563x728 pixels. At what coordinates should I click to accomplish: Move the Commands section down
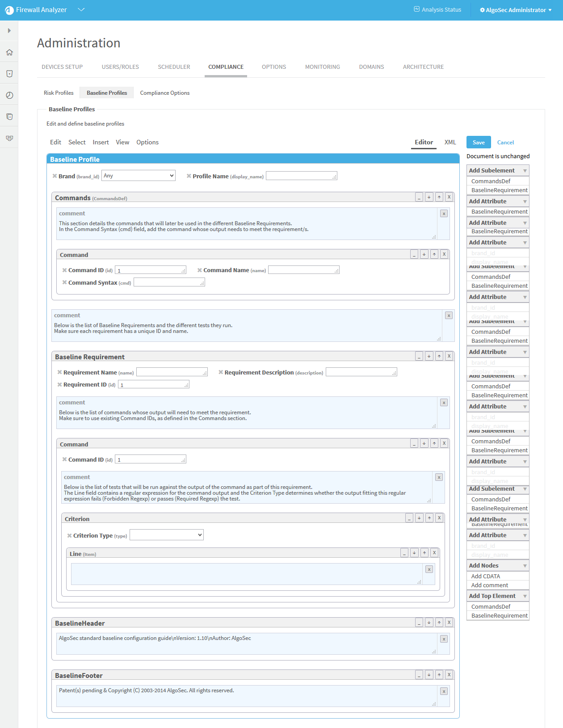[429, 197]
